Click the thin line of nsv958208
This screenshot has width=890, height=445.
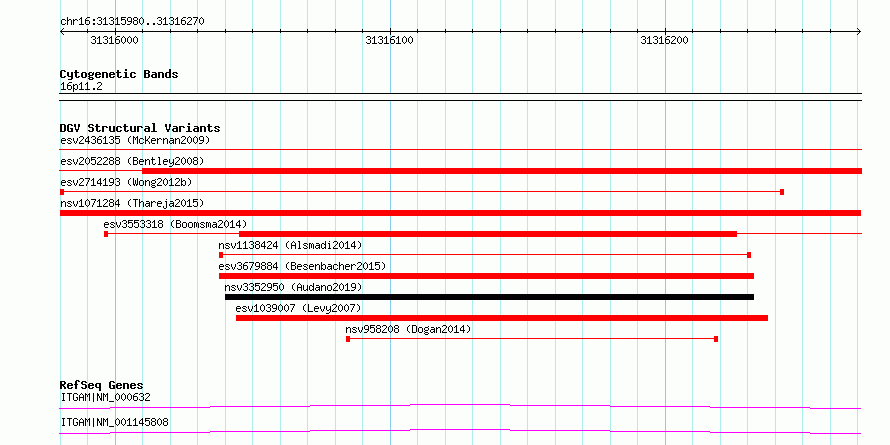[532, 339]
